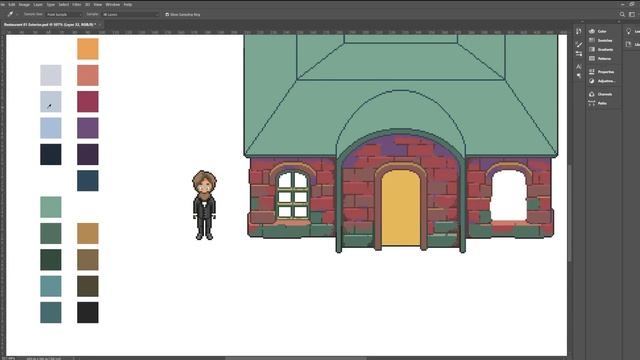Click the pixel art character sprite
The image size is (640, 360).
click(204, 205)
